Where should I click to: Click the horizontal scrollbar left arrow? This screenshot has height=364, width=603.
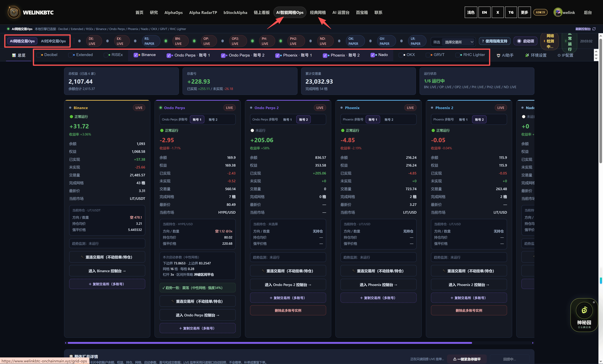(x=65, y=343)
